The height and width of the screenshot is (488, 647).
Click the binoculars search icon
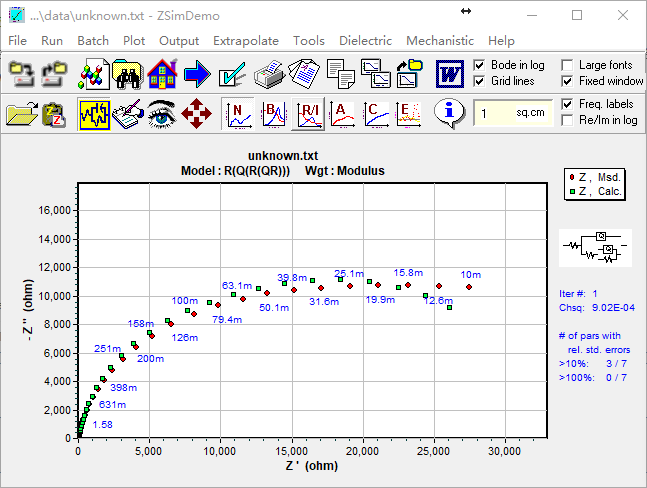(128, 74)
